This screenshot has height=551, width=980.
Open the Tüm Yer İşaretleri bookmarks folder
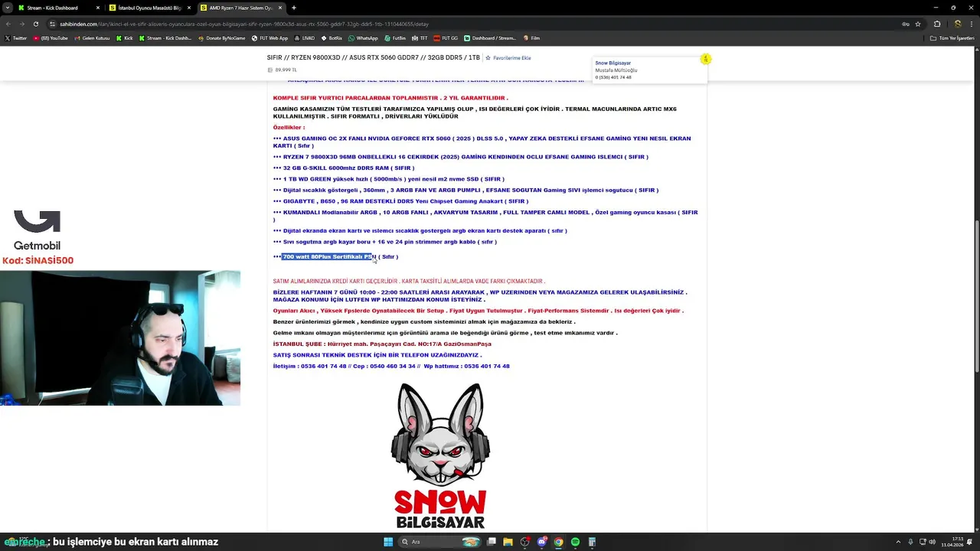click(x=952, y=37)
